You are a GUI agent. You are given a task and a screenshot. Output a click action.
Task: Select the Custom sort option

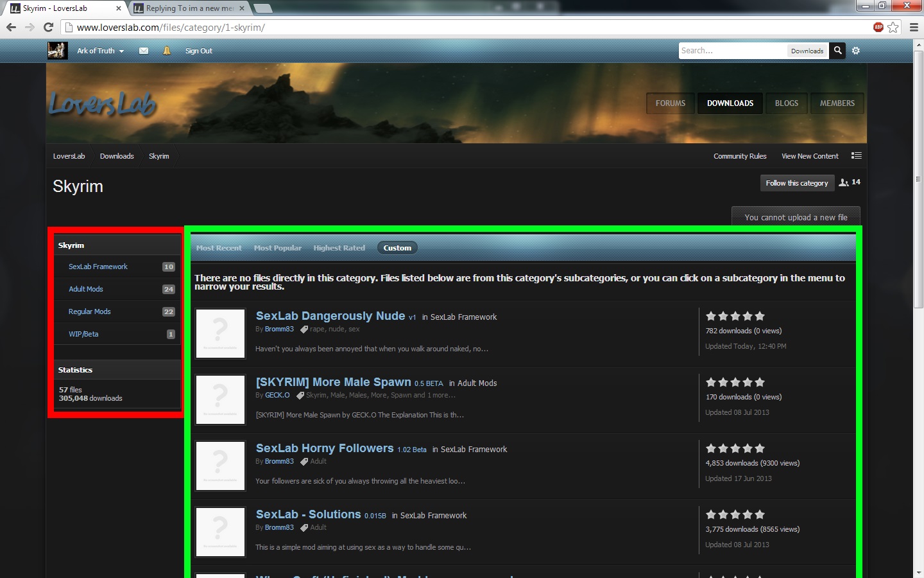(397, 248)
